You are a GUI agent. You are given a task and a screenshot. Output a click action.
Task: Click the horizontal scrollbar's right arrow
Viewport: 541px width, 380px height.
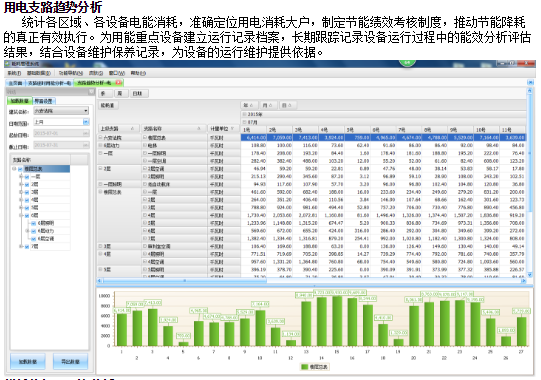pos(523,281)
